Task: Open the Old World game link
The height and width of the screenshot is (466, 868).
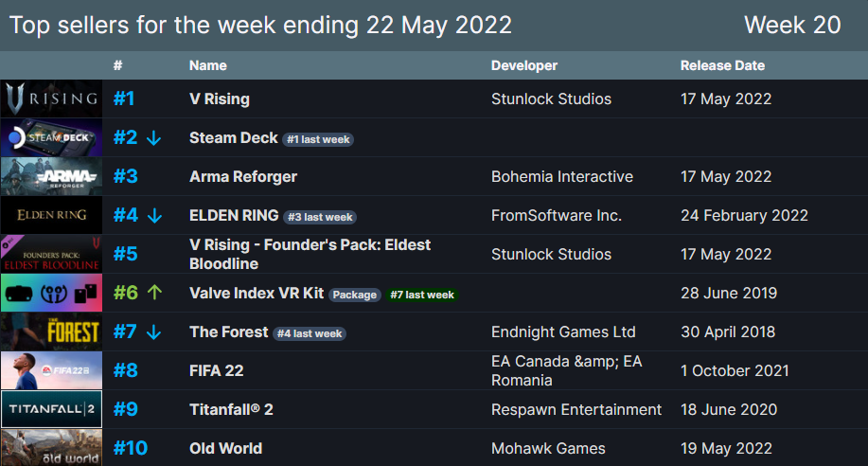Action: [x=226, y=448]
